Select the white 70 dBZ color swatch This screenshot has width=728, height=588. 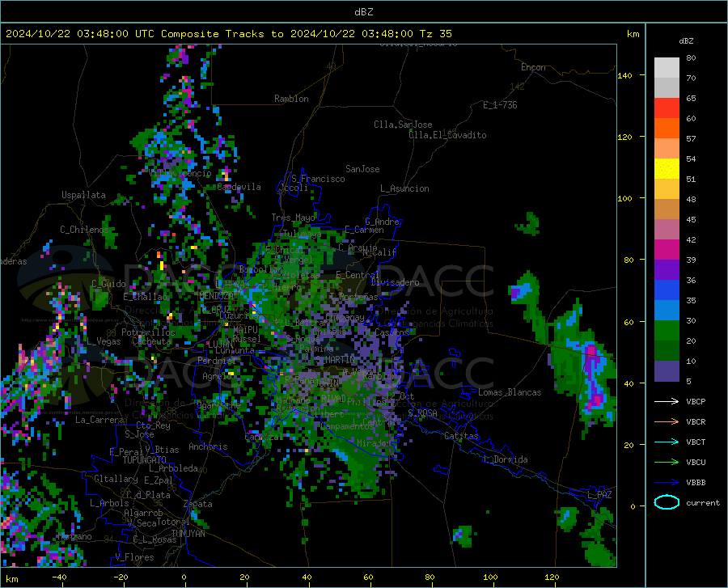(667, 68)
